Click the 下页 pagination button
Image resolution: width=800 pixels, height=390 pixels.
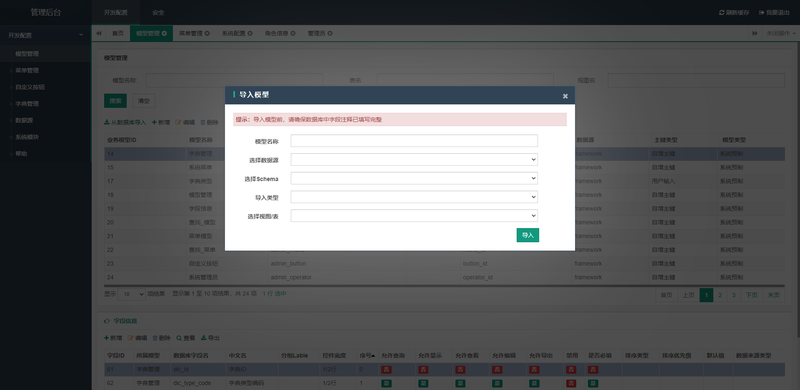(752, 295)
